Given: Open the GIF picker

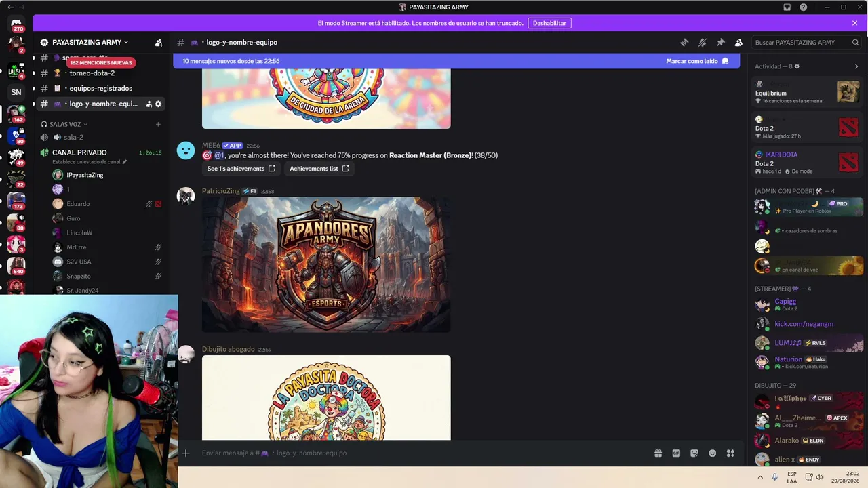Looking at the screenshot, I should pos(676,453).
